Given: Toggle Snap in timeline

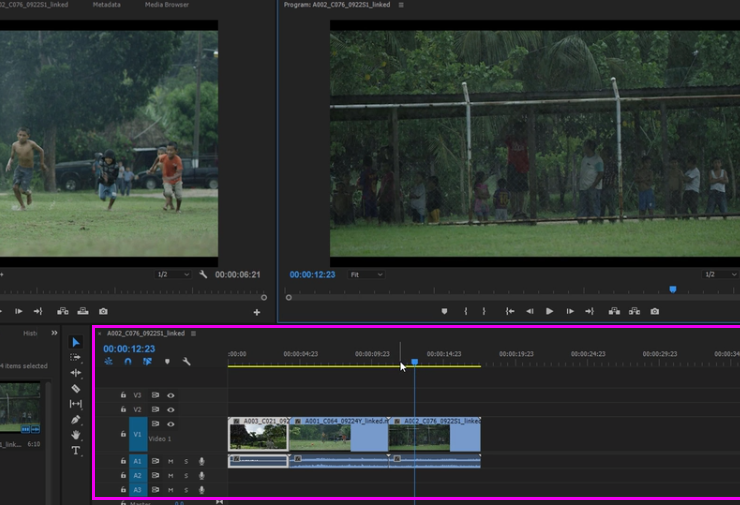Looking at the screenshot, I should point(128,362).
